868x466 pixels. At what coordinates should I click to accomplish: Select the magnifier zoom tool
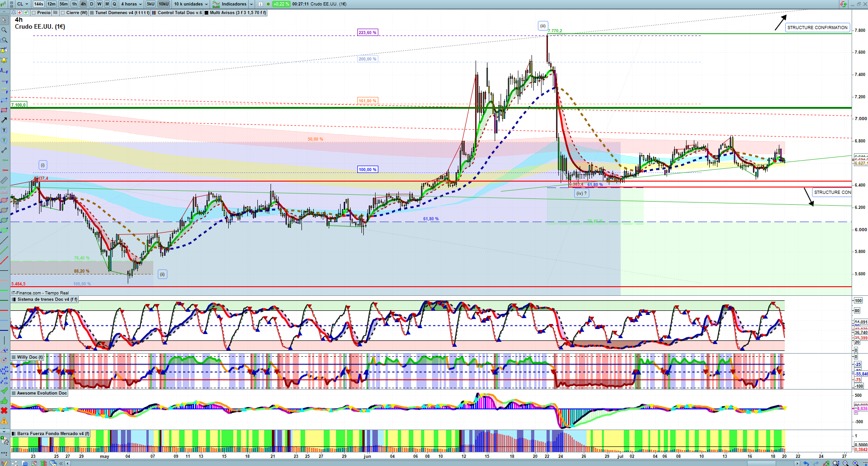(x=4, y=30)
